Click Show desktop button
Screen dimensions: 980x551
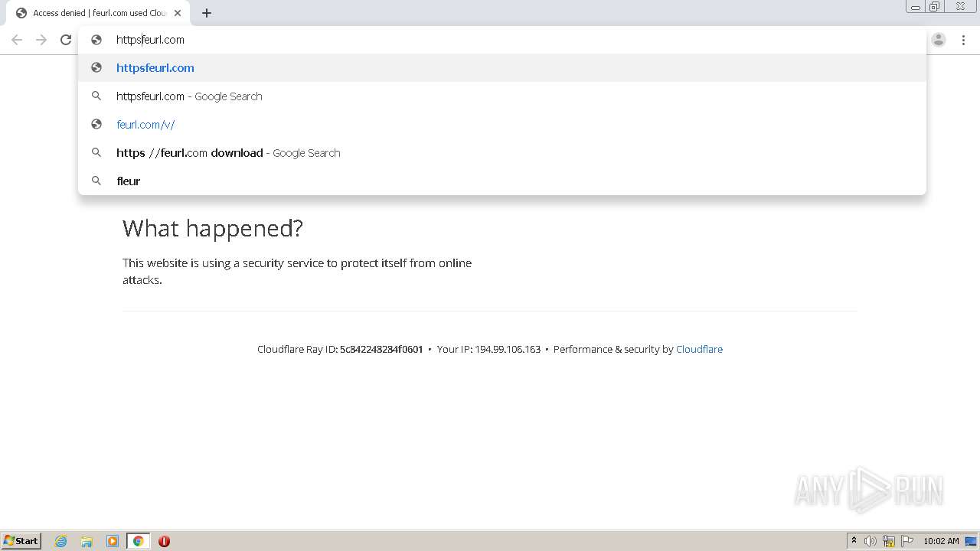(x=972, y=541)
